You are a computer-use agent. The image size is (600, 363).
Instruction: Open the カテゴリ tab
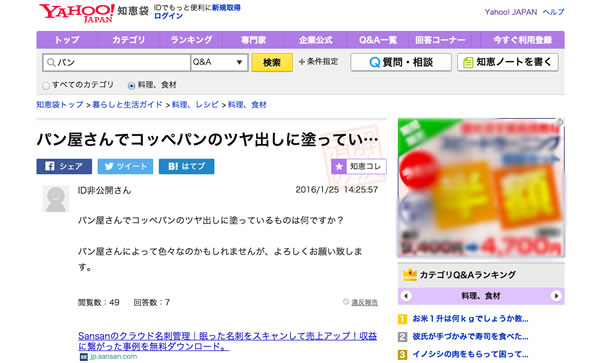(x=129, y=40)
